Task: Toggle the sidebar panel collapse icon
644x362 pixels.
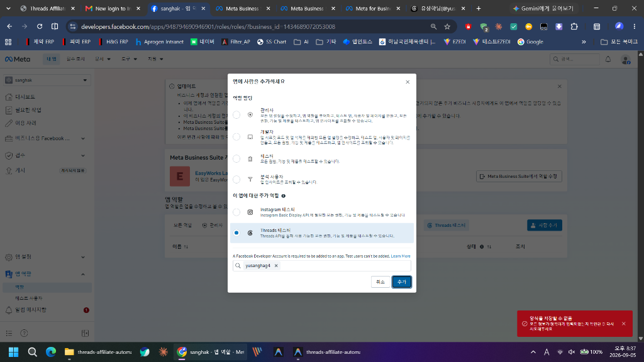Action: (x=85, y=333)
